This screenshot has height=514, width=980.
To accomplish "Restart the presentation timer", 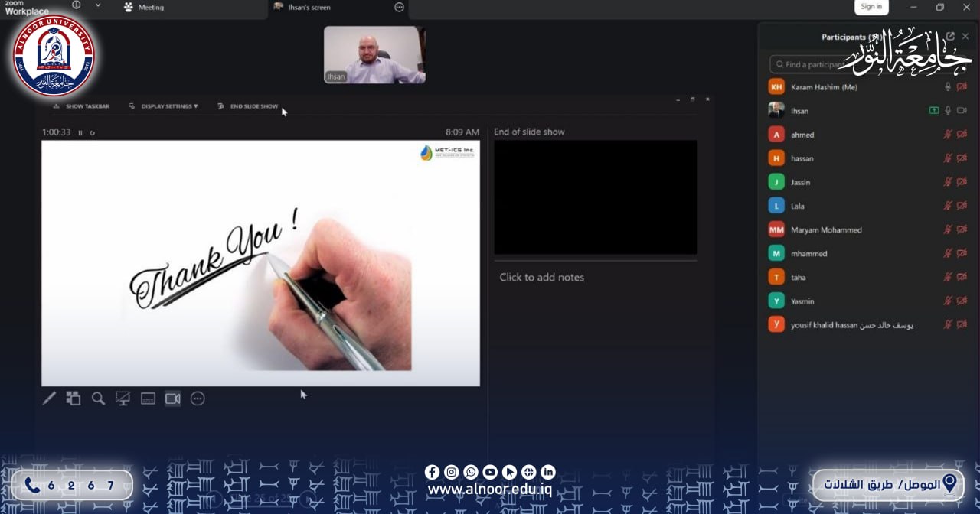I will (x=93, y=132).
